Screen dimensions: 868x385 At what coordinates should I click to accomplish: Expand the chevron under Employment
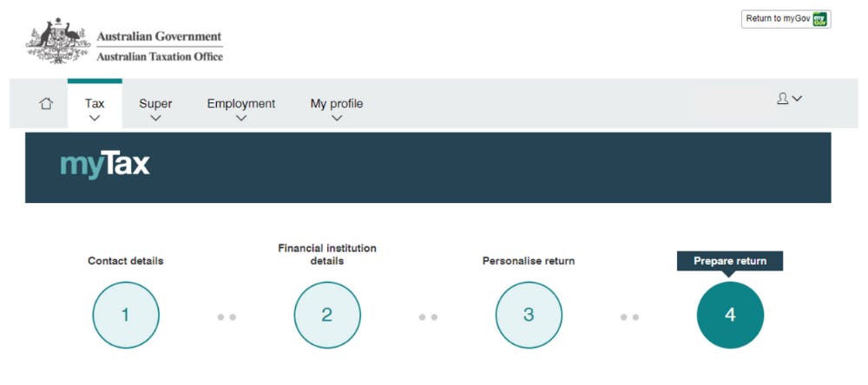(x=240, y=118)
